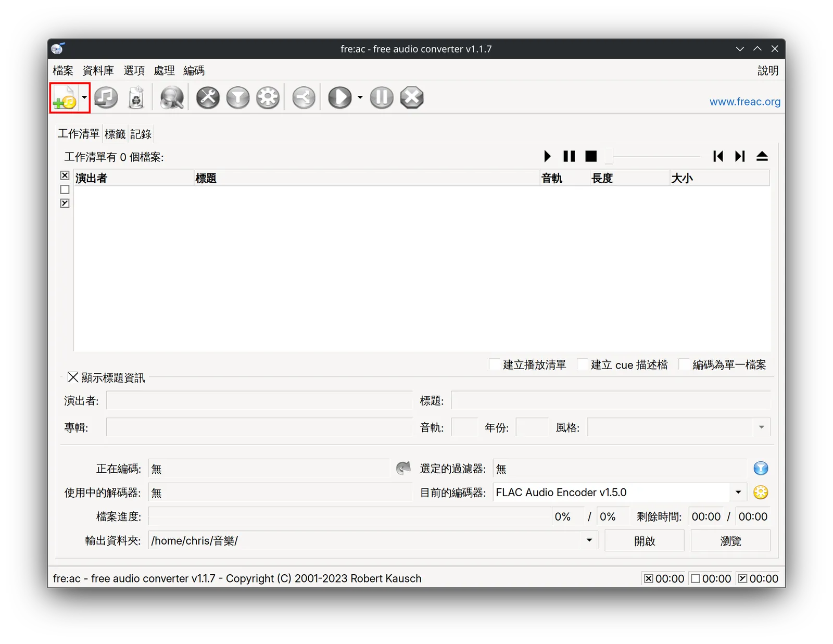Click the 年份 input field
The image size is (833, 644).
(532, 427)
